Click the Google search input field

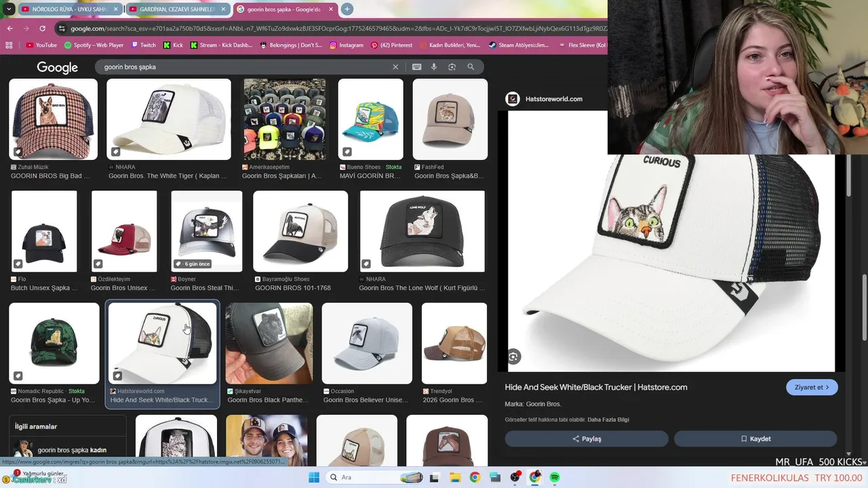244,67
